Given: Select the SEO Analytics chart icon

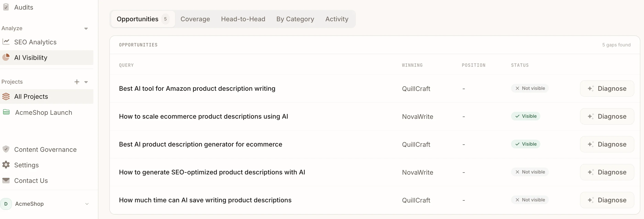Looking at the screenshot, I should pos(6,42).
